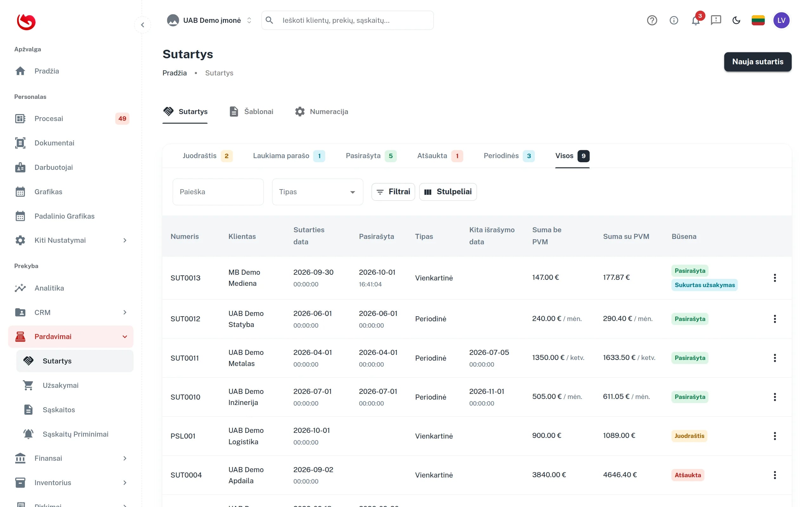Switch to the Šablonai tab
This screenshot has height=507, width=812.
pos(251,112)
